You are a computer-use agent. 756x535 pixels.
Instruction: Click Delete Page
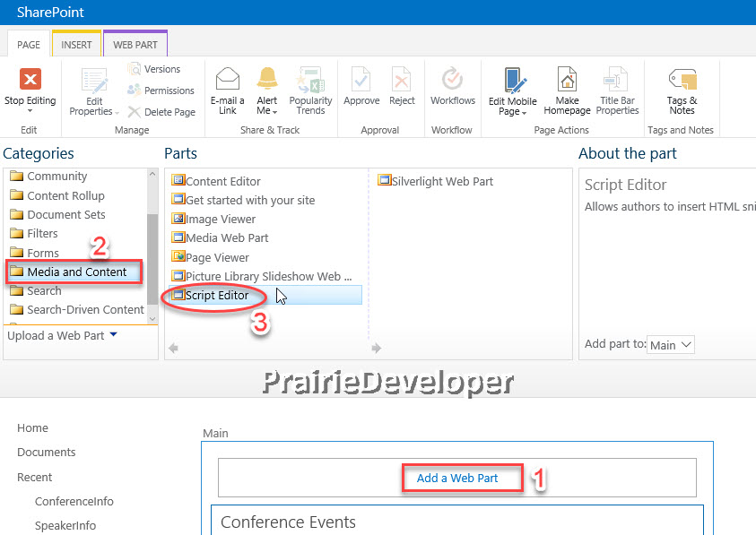coord(161,112)
